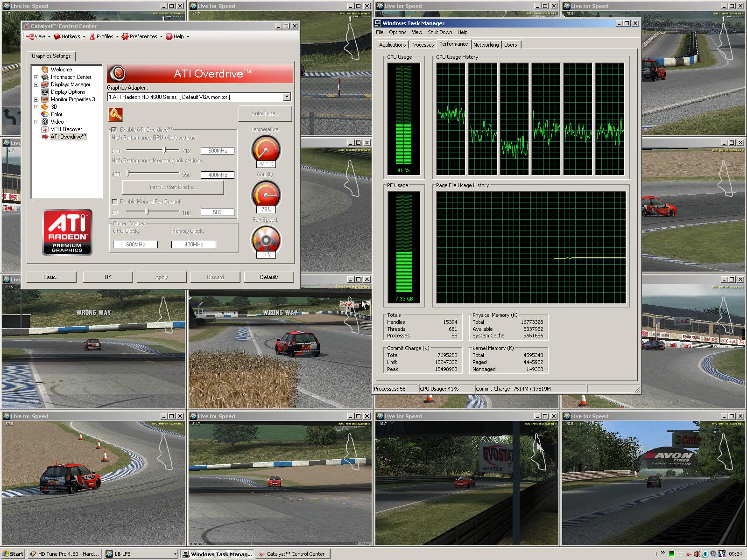
Task: Click the ATI Radeon Premium Graphics logo
Action: [x=67, y=232]
